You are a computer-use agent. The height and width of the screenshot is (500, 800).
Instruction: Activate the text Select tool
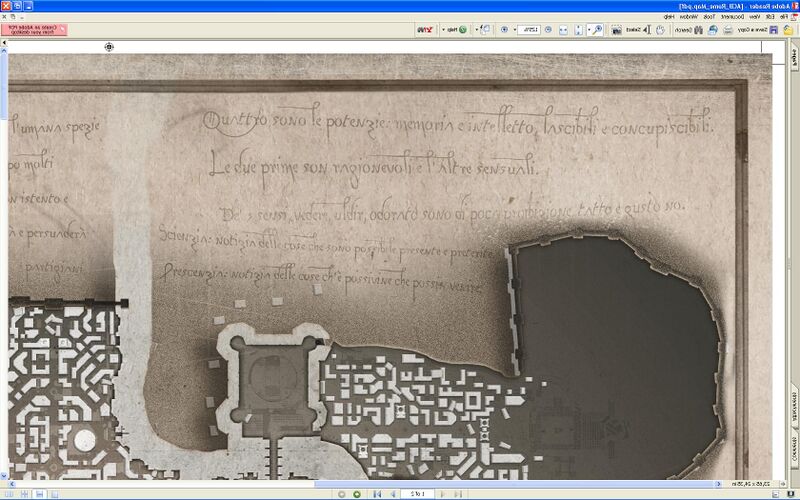(x=647, y=30)
